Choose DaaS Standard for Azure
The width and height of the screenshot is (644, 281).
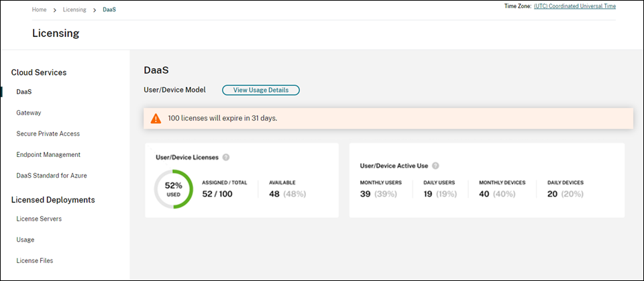pyautogui.click(x=52, y=175)
